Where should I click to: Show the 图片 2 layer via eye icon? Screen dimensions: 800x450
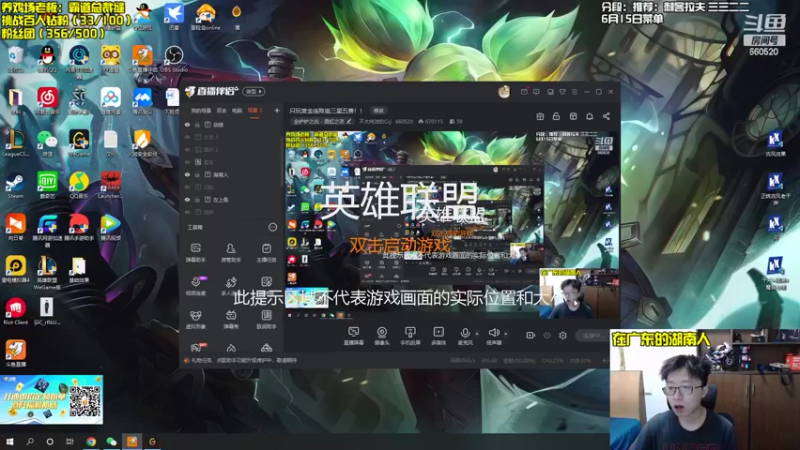click(187, 149)
